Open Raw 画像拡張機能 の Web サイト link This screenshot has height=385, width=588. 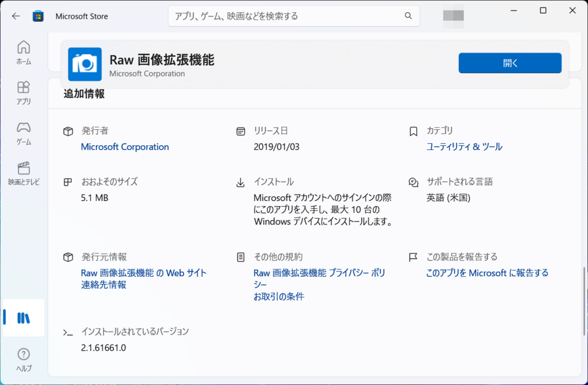point(143,273)
